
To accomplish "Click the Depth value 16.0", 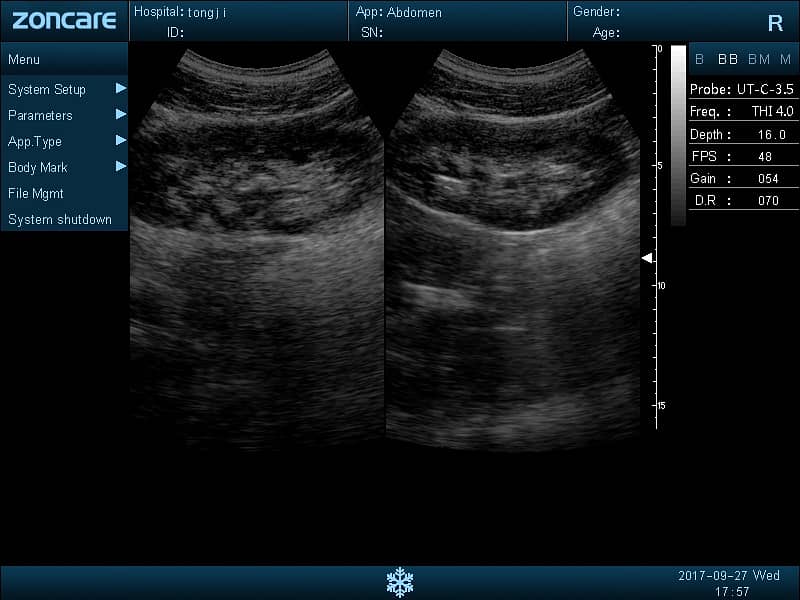I will tap(767, 134).
